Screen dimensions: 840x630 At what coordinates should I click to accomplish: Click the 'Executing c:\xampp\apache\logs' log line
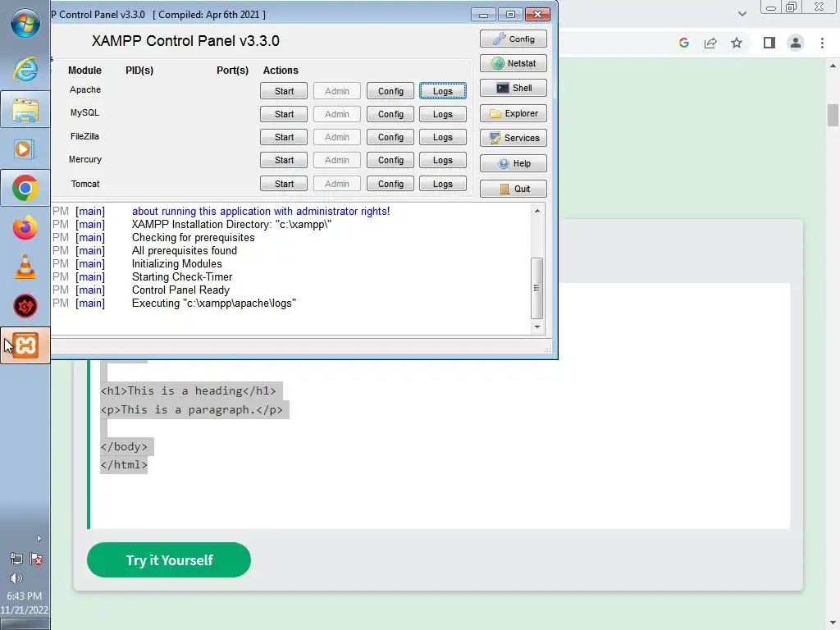[214, 304]
